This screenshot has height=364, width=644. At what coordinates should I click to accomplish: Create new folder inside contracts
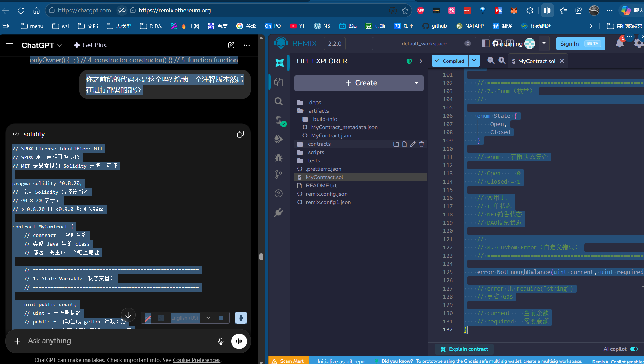[396, 144]
